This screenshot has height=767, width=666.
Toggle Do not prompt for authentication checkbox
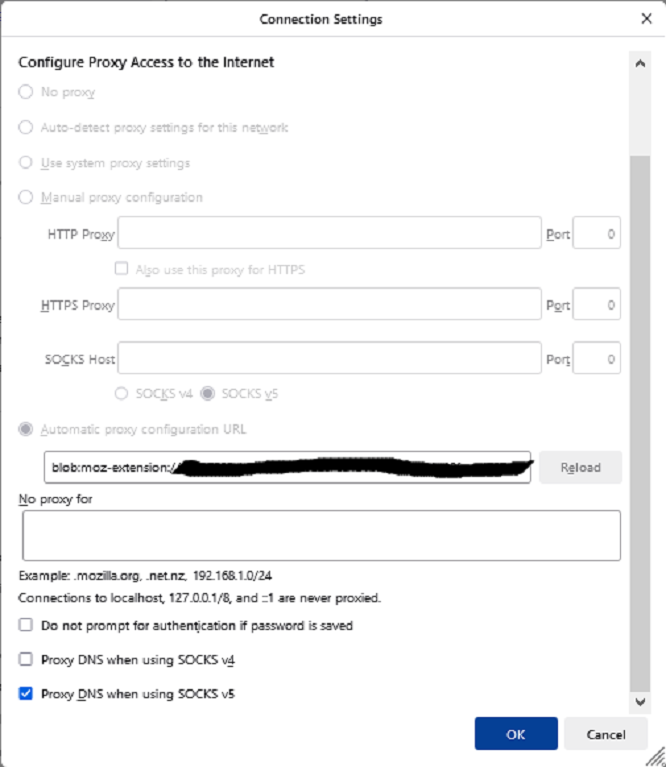pyautogui.click(x=26, y=625)
